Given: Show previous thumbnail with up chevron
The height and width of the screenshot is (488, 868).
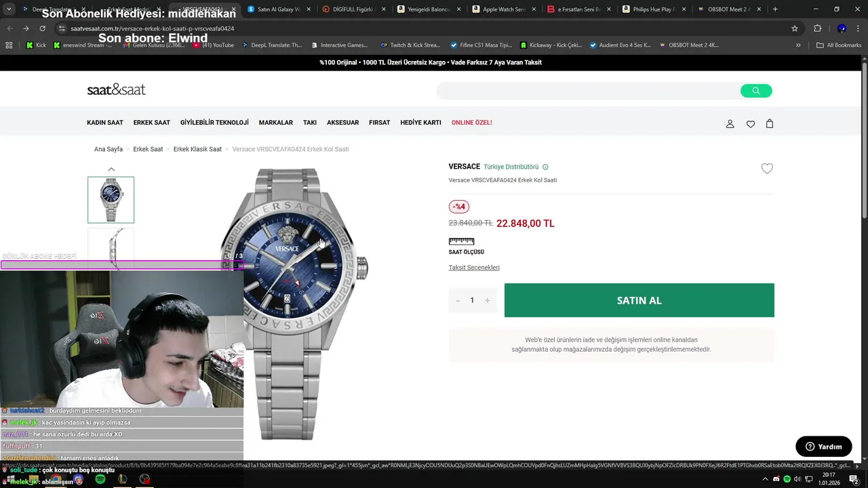Looking at the screenshot, I should [111, 169].
